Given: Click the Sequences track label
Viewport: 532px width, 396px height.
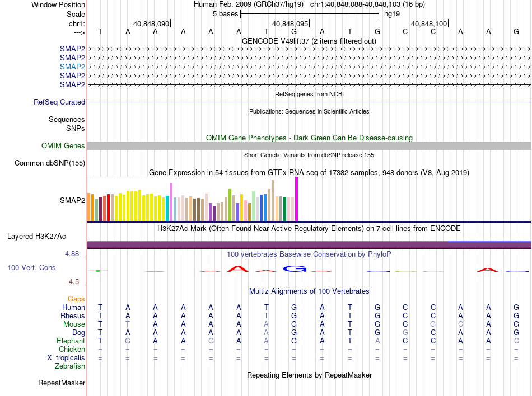Looking at the screenshot, I should (67, 119).
